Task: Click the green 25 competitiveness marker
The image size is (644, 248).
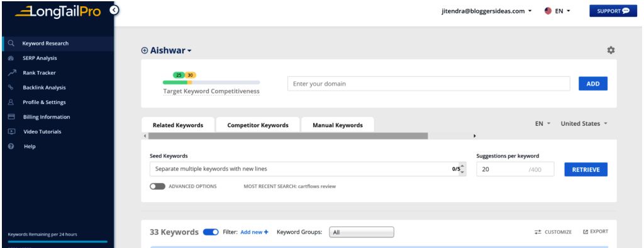Action: pos(179,76)
